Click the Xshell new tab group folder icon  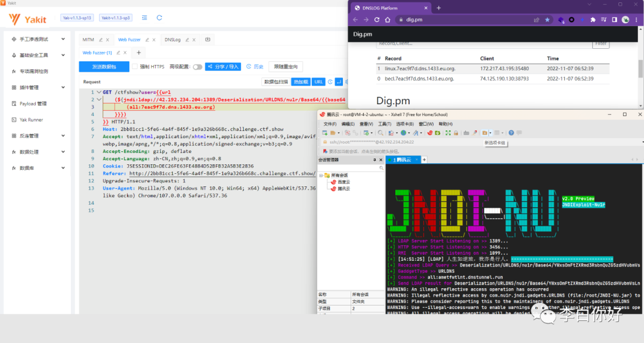pyautogui.click(x=485, y=133)
